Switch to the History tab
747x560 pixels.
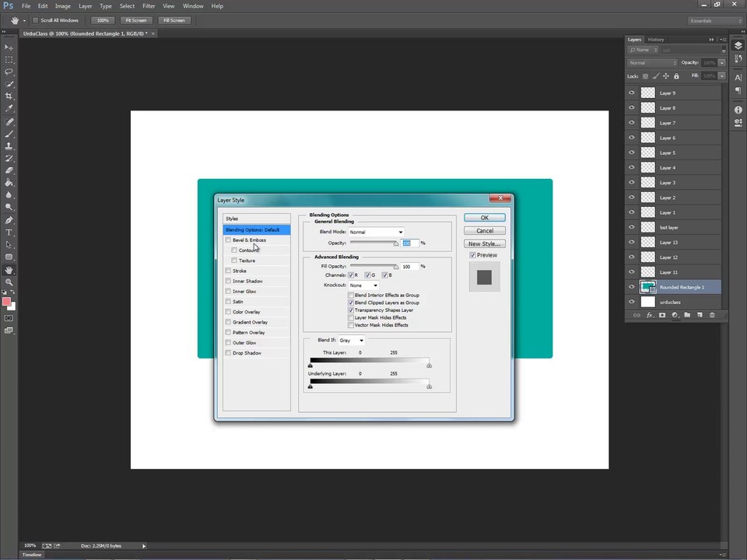coord(655,40)
